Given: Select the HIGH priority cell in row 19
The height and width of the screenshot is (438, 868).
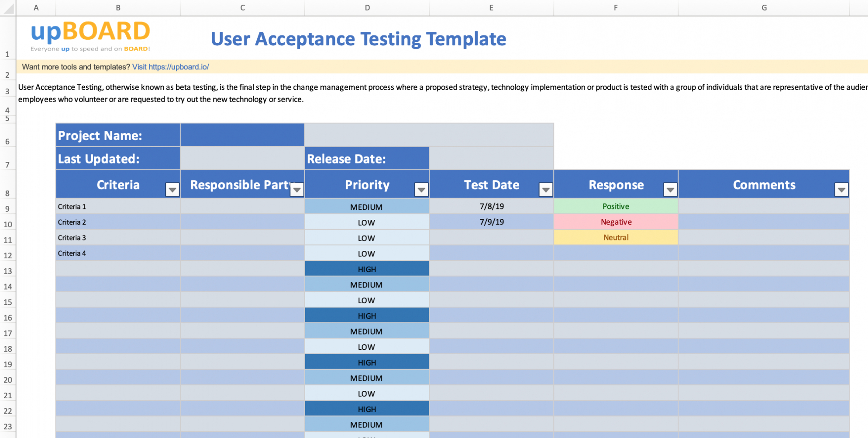Looking at the screenshot, I should (x=367, y=363).
